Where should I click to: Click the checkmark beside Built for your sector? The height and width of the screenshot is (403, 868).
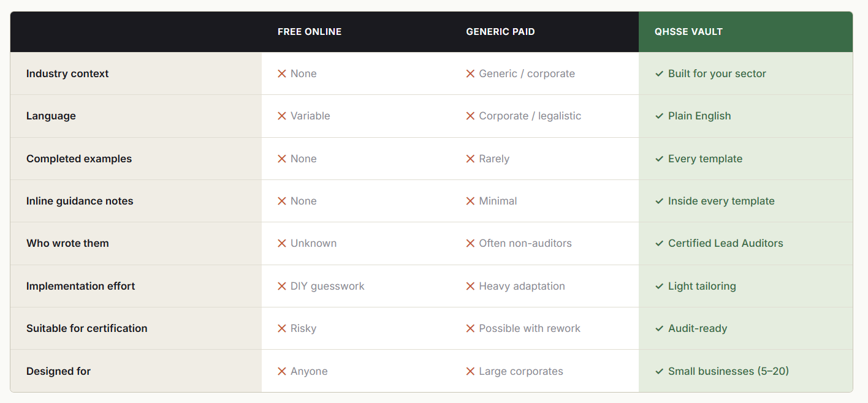coord(660,73)
